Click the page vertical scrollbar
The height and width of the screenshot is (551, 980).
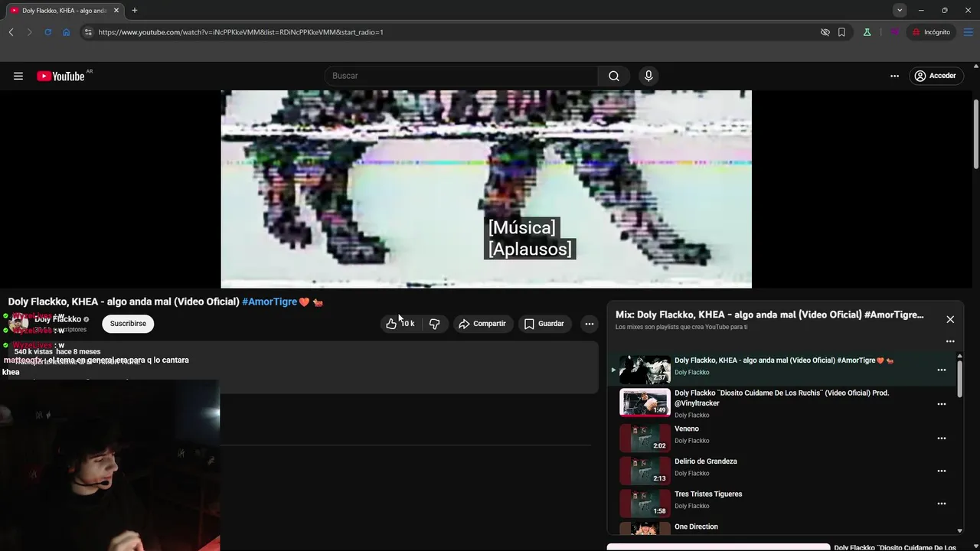click(x=975, y=135)
